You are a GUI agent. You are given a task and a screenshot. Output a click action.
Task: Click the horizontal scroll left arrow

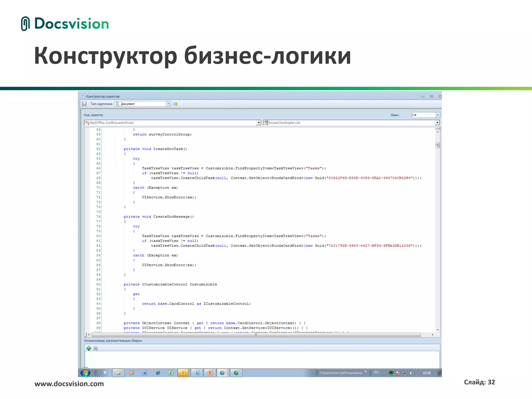89,335
